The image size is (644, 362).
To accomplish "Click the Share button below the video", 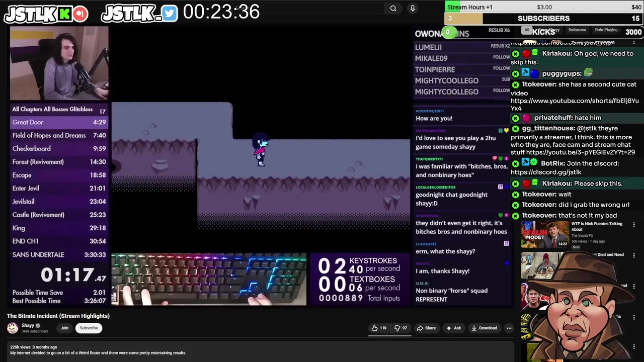I will coord(426,328).
